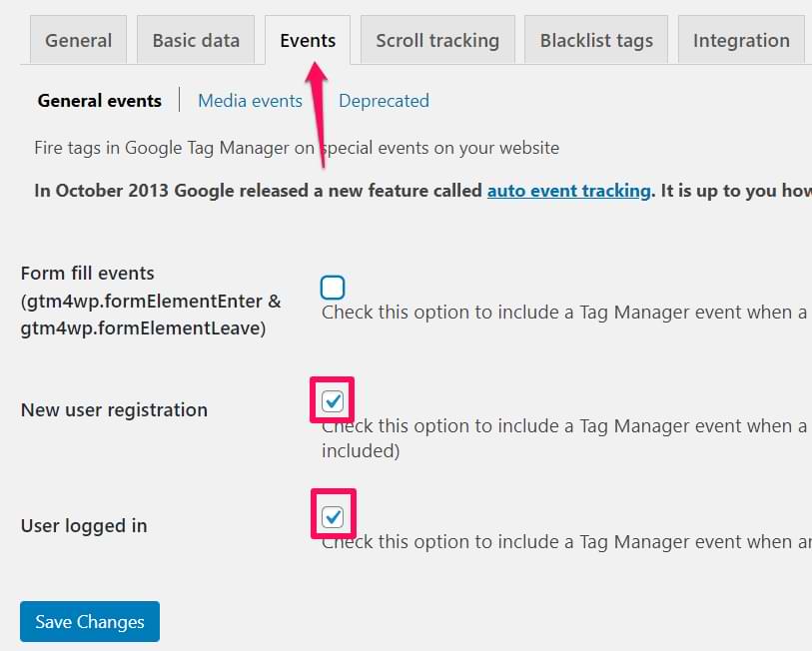Enable the Form fill events checkbox
This screenshot has width=812, height=651.
click(x=333, y=289)
